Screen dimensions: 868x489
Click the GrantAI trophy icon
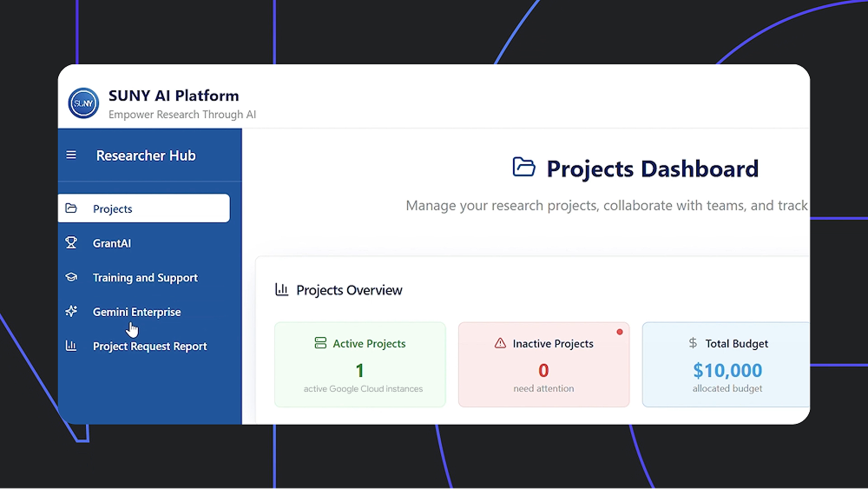coord(71,242)
